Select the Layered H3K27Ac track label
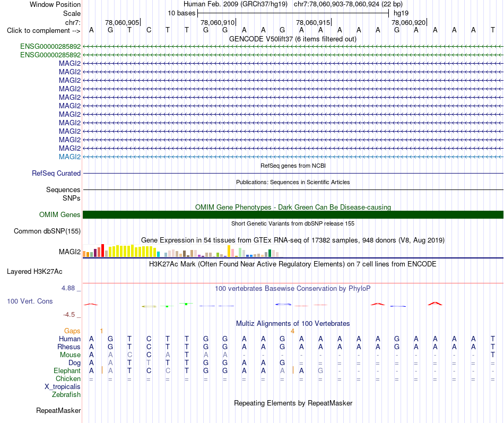The image size is (504, 423). coord(34,272)
